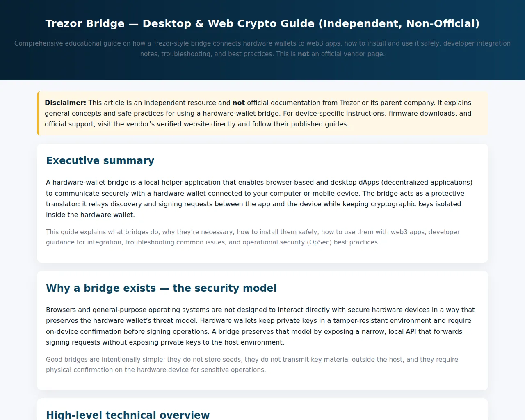Click the bold 'not' in the disclaimer box
Screen dimensions: 525x420
click(239, 103)
